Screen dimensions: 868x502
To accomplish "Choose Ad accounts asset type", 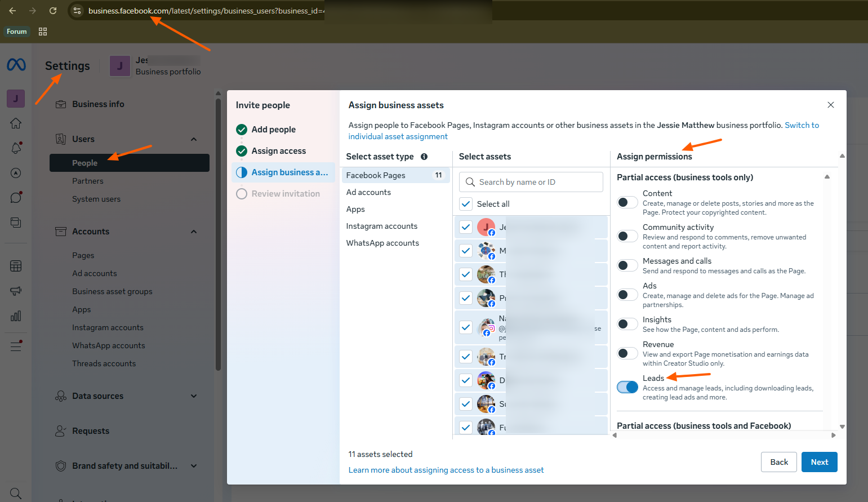I will click(368, 192).
